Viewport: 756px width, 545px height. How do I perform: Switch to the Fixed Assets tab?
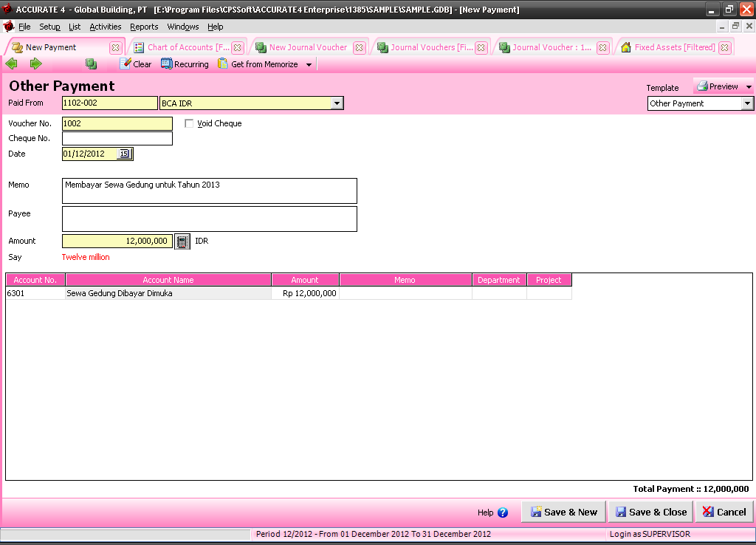[674, 47]
